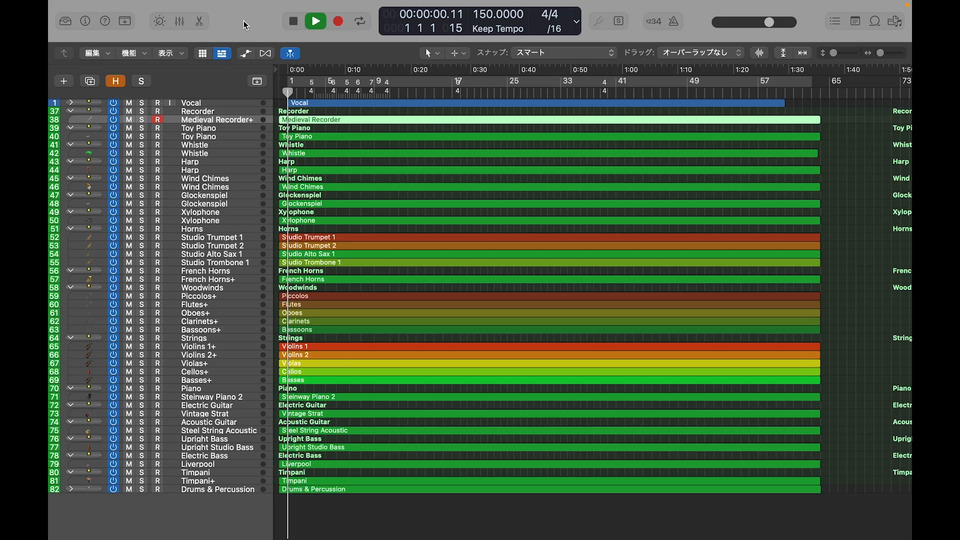The width and height of the screenshot is (960, 540).
Task: Show the automation view
Action: pos(245,53)
